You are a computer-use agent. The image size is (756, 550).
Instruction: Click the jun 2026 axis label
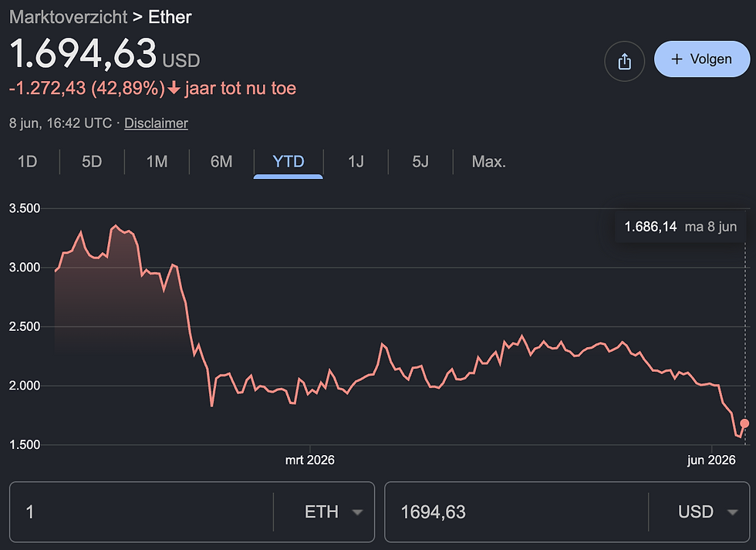coord(711,460)
